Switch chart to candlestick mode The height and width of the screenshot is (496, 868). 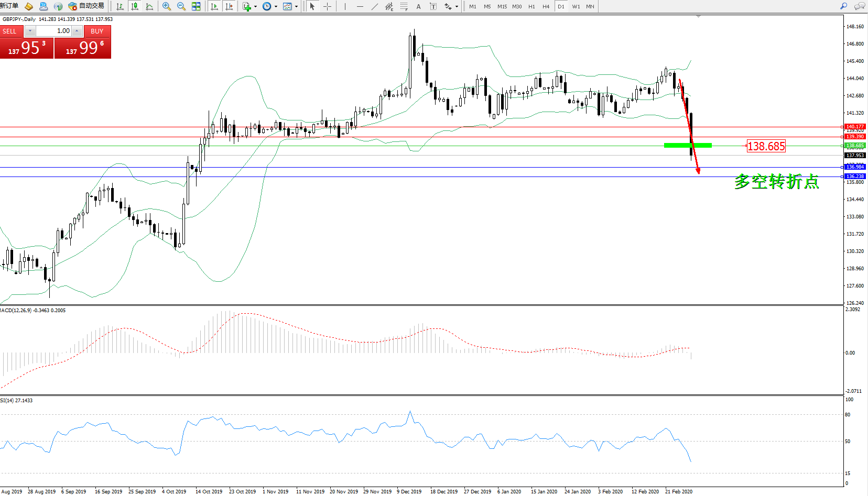(x=135, y=6)
